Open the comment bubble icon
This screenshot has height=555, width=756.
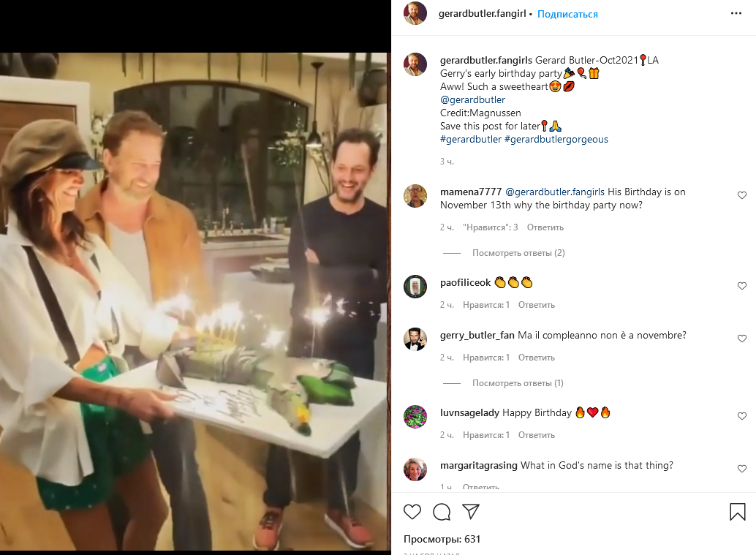pos(442,512)
